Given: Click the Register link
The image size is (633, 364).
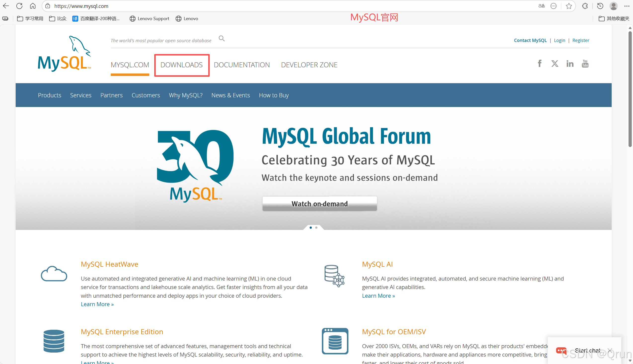Looking at the screenshot, I should [x=581, y=40].
